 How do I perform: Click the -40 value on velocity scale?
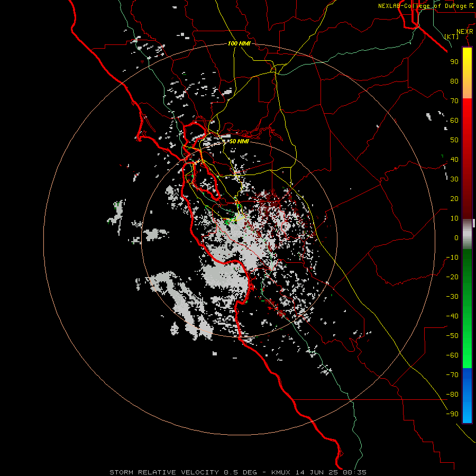pyautogui.click(x=452, y=316)
